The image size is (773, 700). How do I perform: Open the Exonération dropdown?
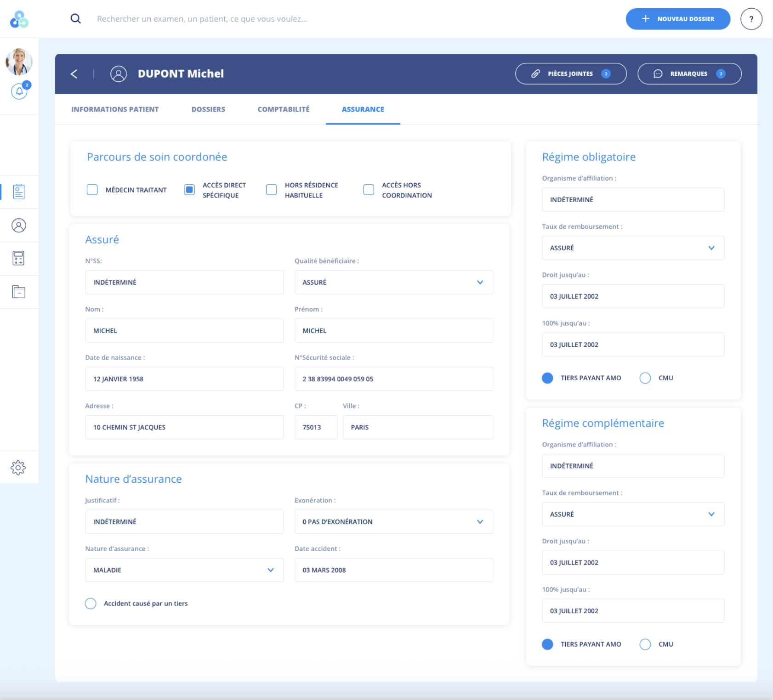[x=480, y=522]
